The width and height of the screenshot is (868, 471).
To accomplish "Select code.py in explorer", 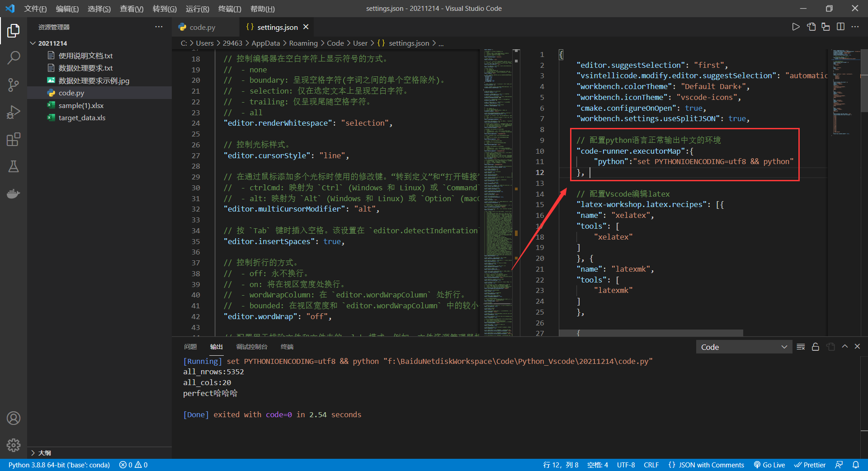I will (99, 93).
